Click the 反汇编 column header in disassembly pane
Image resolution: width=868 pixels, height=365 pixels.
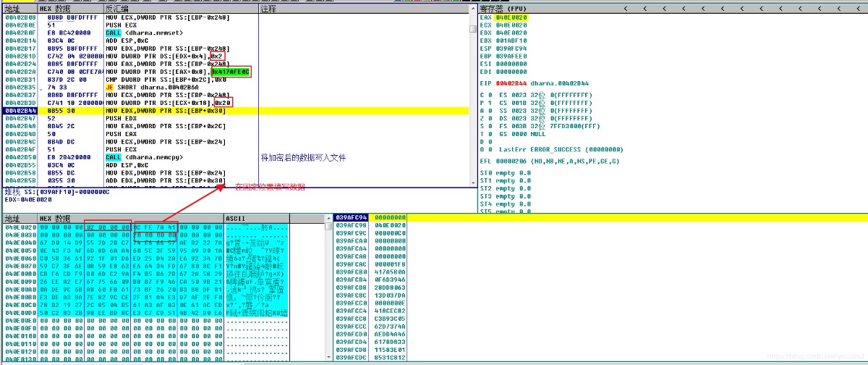tap(180, 9)
